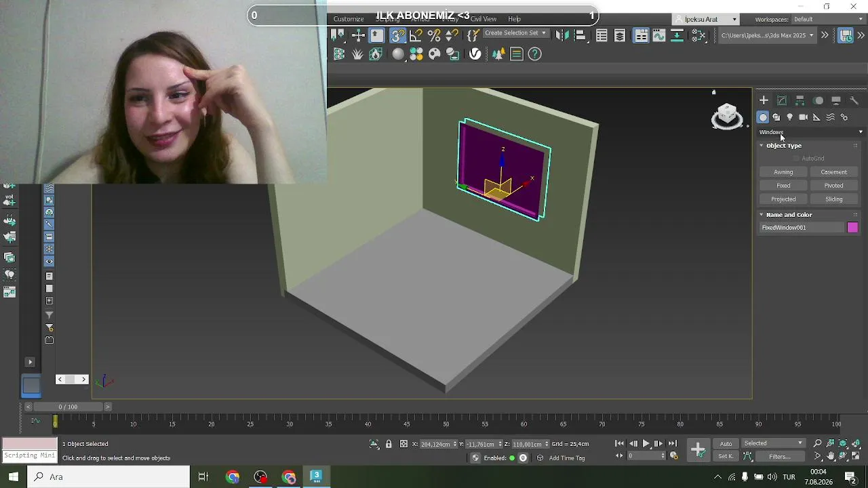Viewport: 868px width, 488px height.
Task: Open the Curve Editor icon
Action: click(659, 36)
